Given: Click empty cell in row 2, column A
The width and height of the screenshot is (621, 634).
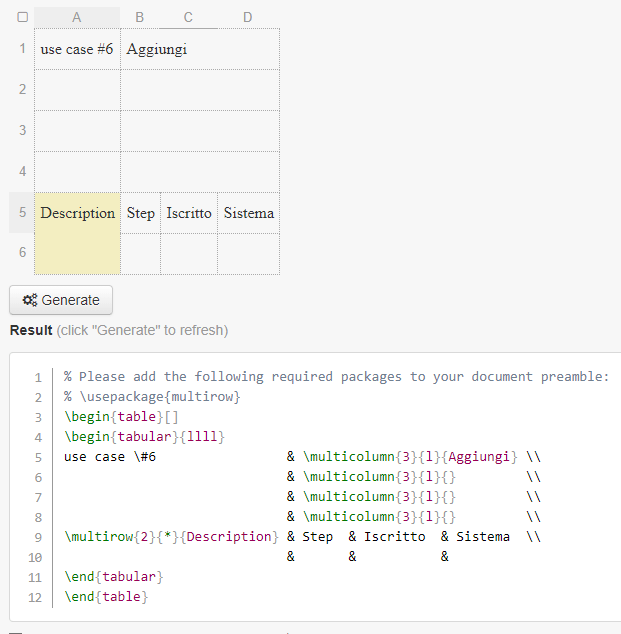Looking at the screenshot, I should click(x=77, y=90).
